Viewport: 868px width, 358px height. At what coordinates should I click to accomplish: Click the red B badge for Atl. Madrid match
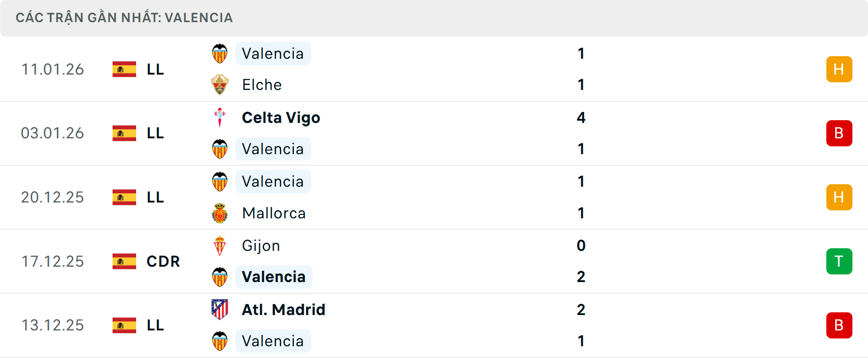[839, 325]
